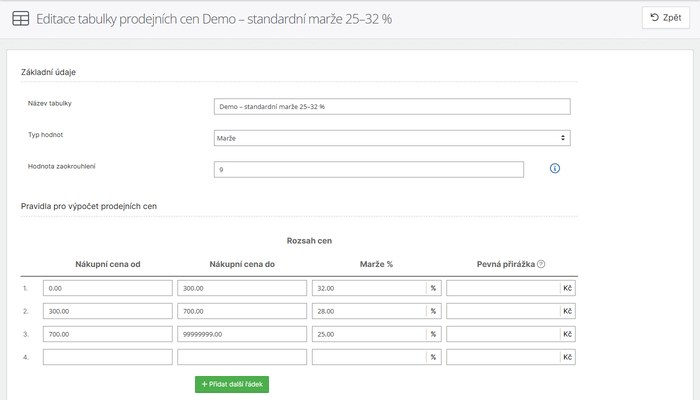
Task: Click the Název tabulky text field
Action: pos(392,107)
